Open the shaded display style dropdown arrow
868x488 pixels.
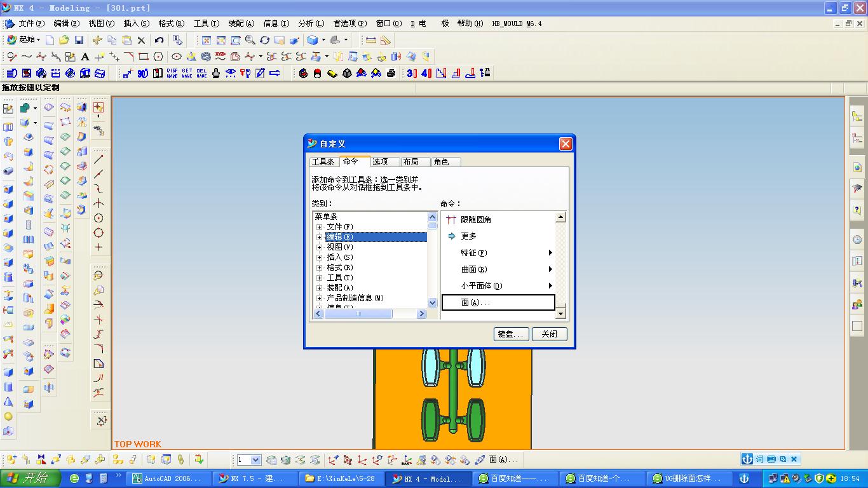pos(323,40)
